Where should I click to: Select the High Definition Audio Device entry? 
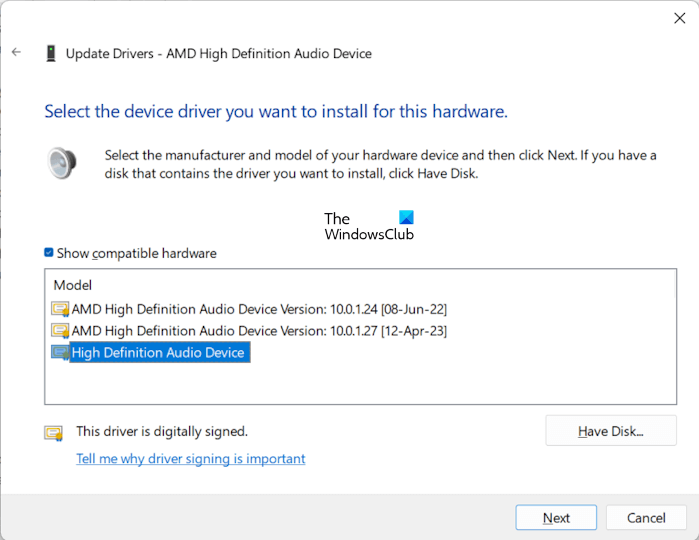158,353
